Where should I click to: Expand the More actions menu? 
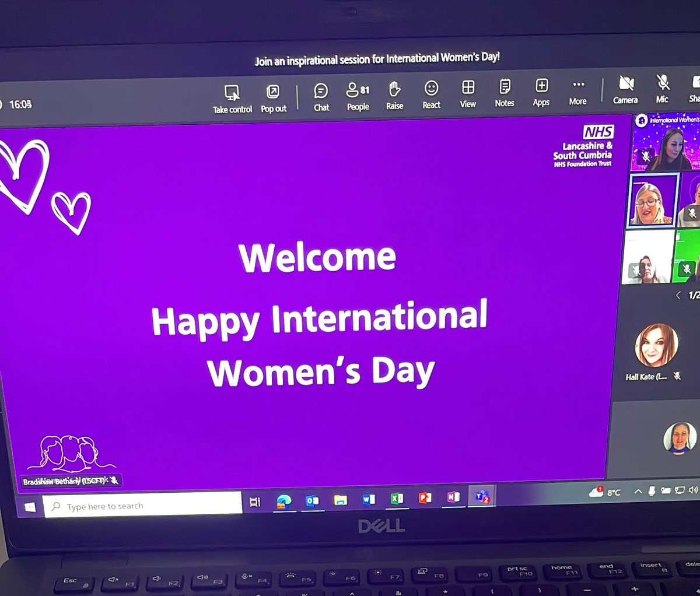pos(578,92)
